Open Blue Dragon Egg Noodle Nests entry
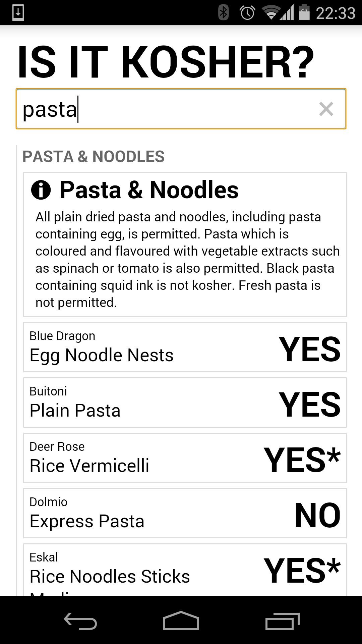The image size is (362, 644). [185, 347]
